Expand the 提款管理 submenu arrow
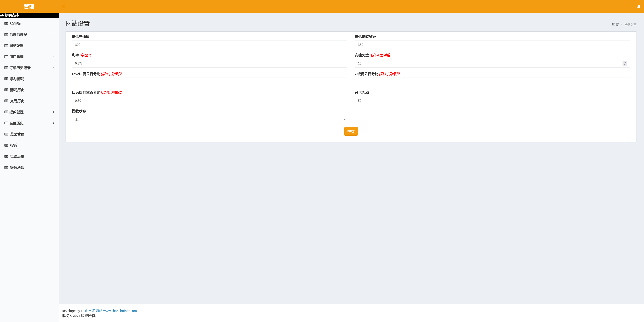This screenshot has width=644, height=322. pyautogui.click(x=53, y=112)
